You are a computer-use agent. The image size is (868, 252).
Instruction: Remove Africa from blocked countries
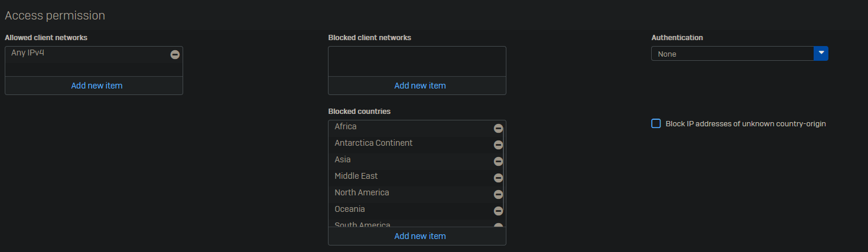498,128
